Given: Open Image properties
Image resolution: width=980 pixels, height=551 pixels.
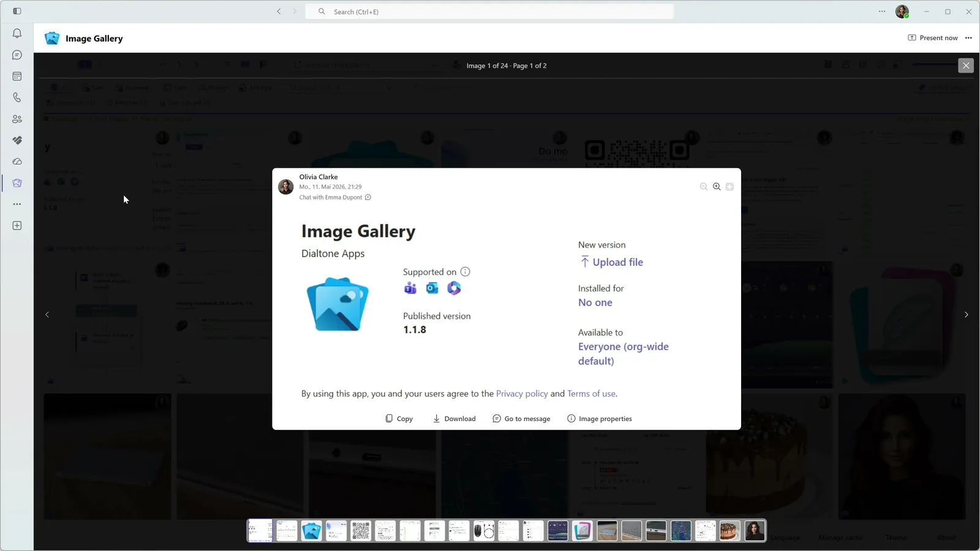Looking at the screenshot, I should [600, 419].
